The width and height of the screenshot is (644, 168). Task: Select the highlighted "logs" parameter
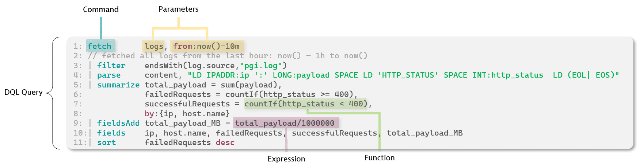click(x=154, y=46)
